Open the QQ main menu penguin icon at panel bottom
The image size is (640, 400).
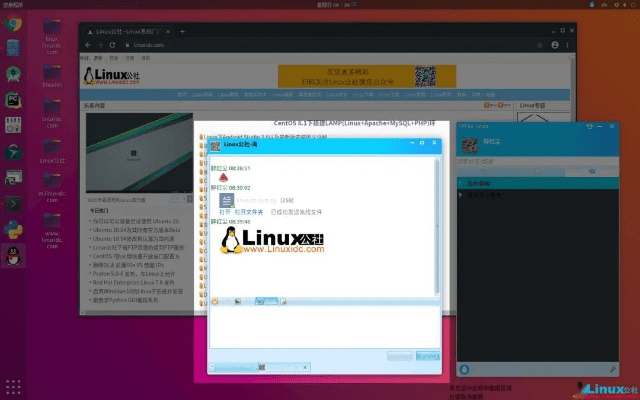tap(464, 369)
